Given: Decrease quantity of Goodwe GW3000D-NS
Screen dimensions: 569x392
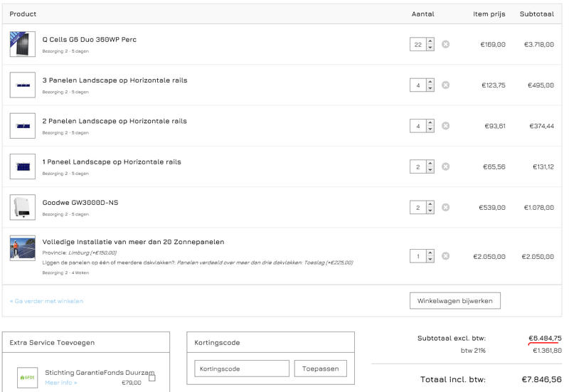Looking at the screenshot, I should 430,211.
